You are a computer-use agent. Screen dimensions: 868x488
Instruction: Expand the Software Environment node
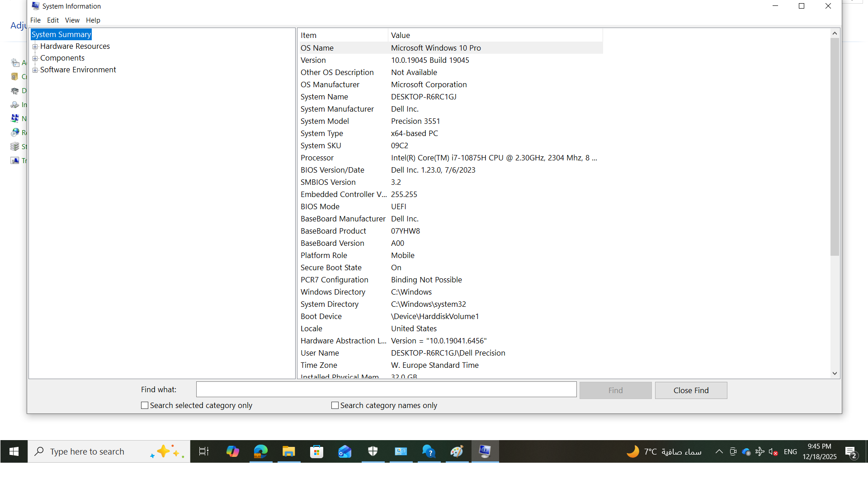pyautogui.click(x=35, y=70)
